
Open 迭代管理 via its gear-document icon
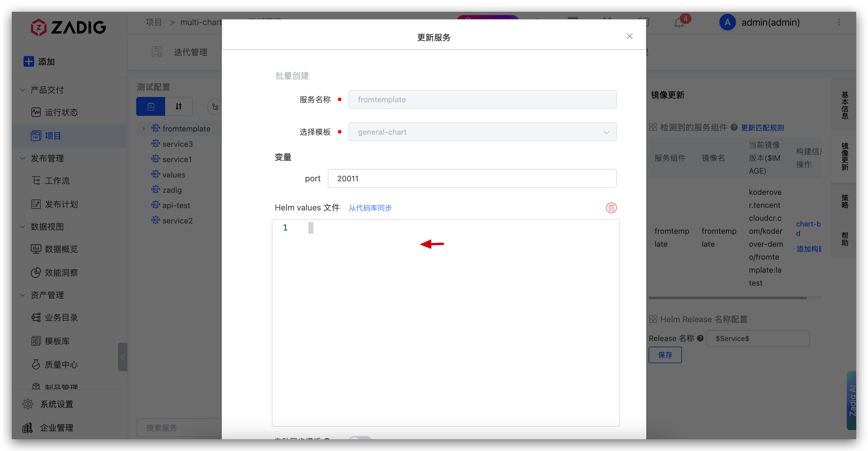point(156,52)
